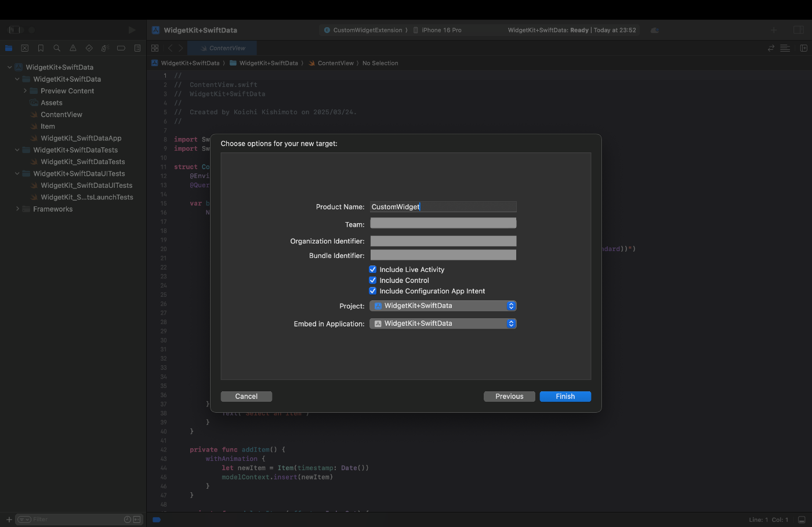Image resolution: width=812 pixels, height=527 pixels.
Task: Click the Xcode Cloud status icon
Action: point(655,30)
